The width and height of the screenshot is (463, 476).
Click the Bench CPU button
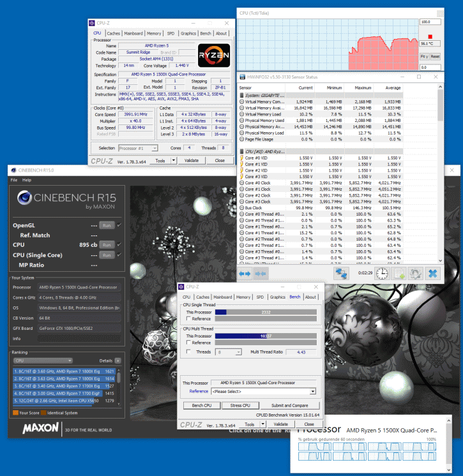202,405
